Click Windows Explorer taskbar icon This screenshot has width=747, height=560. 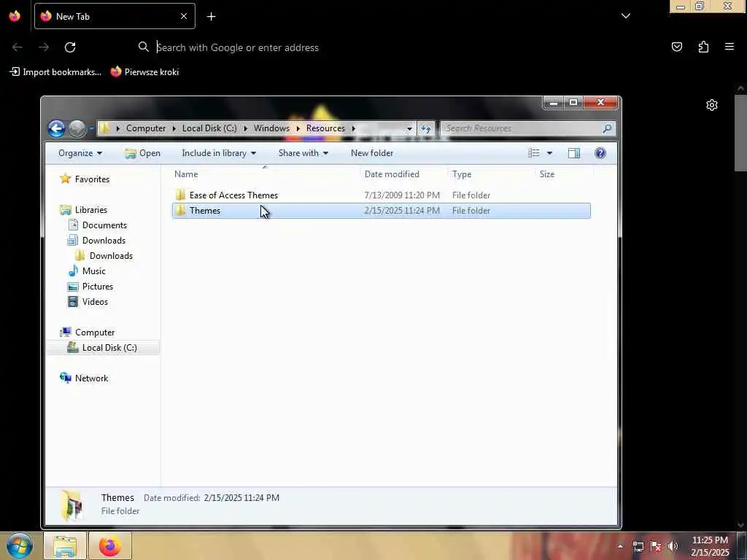(65, 546)
